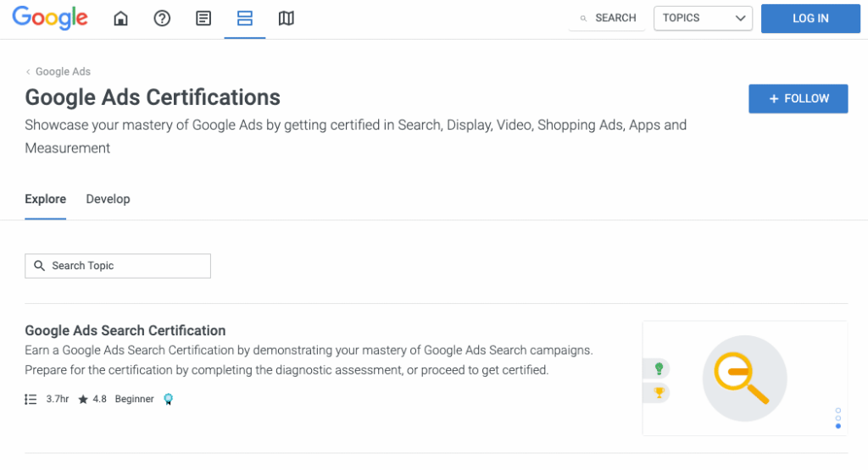Viewport: 868px width, 470px height.
Task: Open the Home icon in top navigation
Action: click(120, 19)
